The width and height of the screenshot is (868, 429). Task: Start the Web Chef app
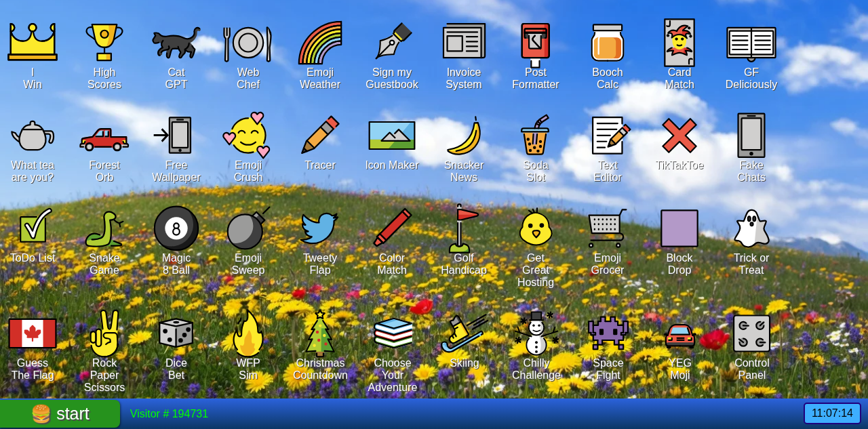click(248, 42)
